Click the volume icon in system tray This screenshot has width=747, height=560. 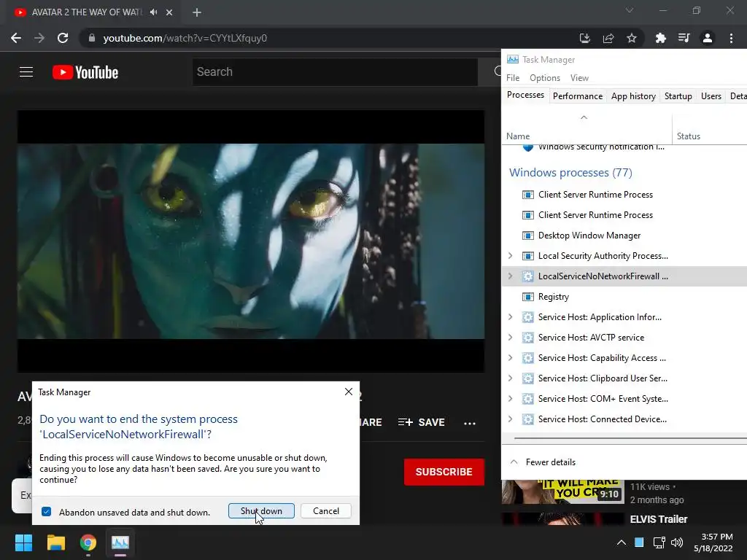(x=677, y=542)
